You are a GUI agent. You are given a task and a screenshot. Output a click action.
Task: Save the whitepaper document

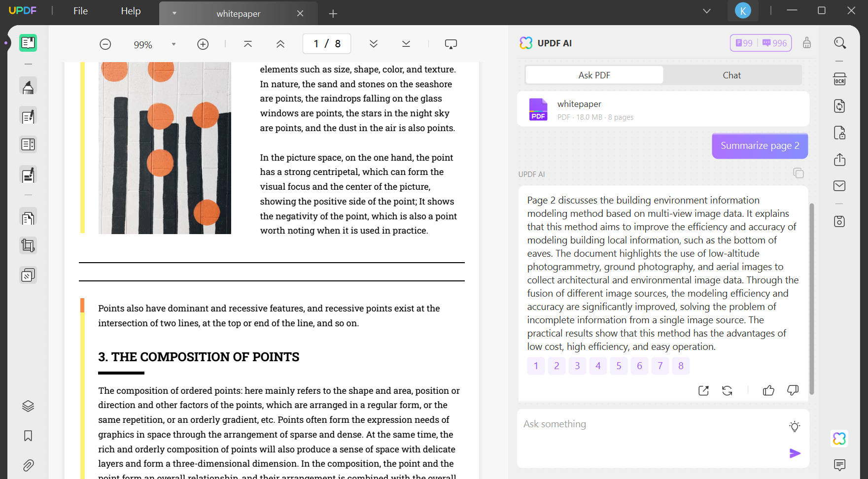[x=840, y=221]
